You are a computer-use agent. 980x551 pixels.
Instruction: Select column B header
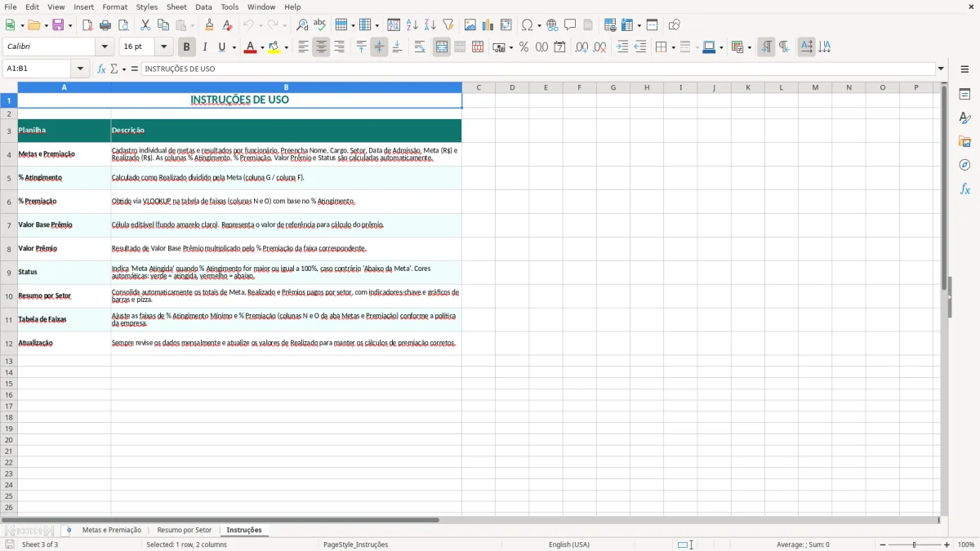pyautogui.click(x=286, y=87)
